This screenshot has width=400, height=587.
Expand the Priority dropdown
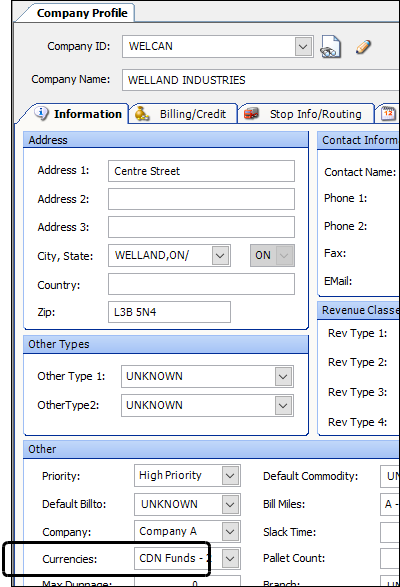[x=230, y=476]
